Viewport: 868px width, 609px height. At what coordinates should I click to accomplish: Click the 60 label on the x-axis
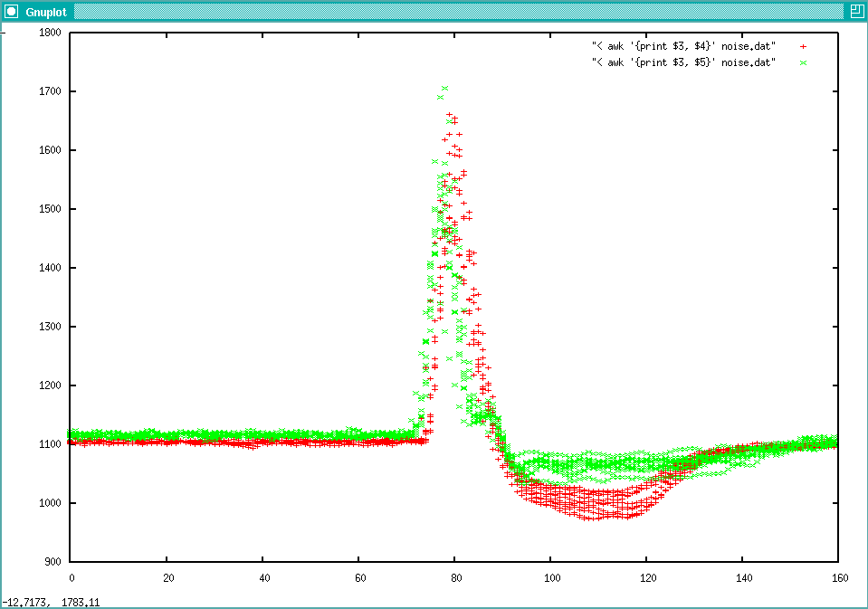[360, 578]
